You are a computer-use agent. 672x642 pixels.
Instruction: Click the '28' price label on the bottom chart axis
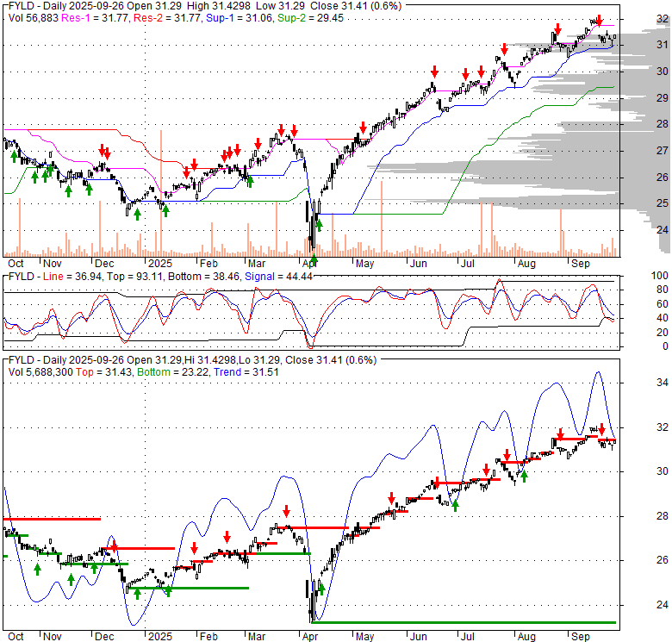tap(663, 516)
